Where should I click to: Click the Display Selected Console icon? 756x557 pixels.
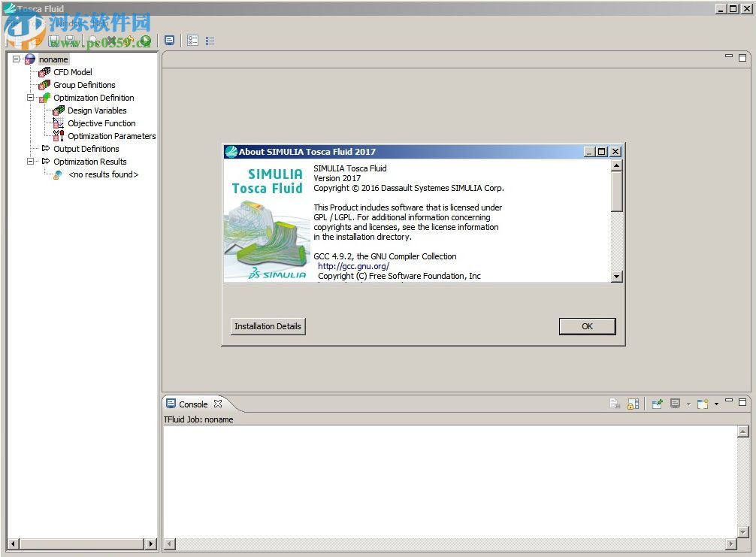click(x=676, y=404)
